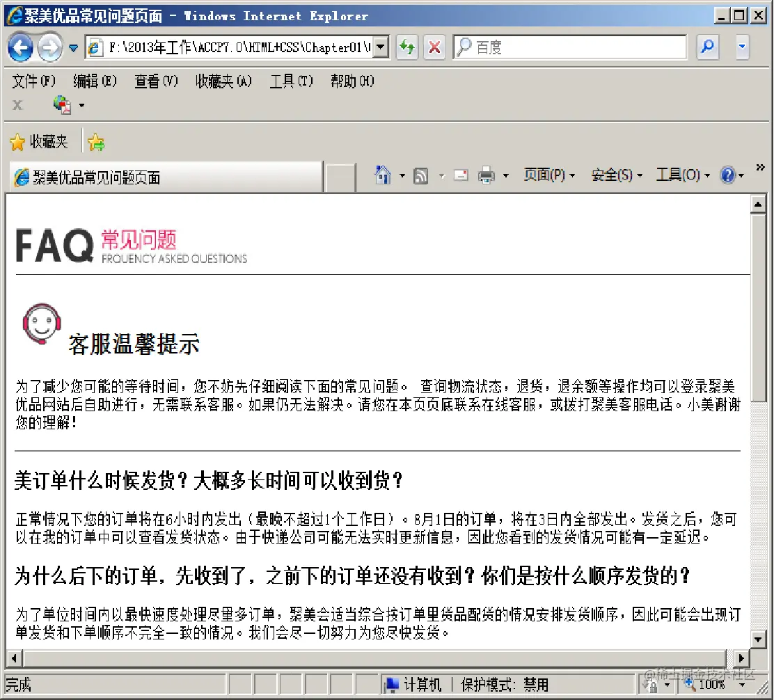
Task: Click the globe add-on toolbar icon
Action: coord(62,104)
